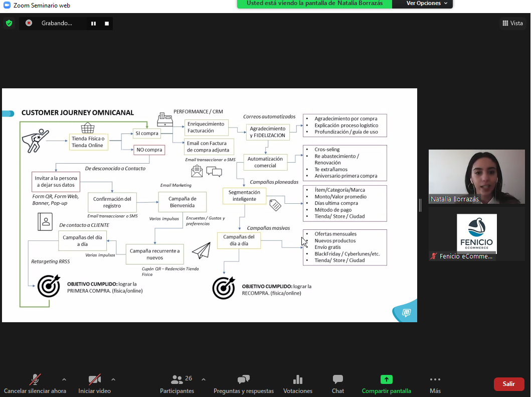The height and width of the screenshot is (397, 532).
Task: Click the green encryption shield icon
Action: click(9, 23)
